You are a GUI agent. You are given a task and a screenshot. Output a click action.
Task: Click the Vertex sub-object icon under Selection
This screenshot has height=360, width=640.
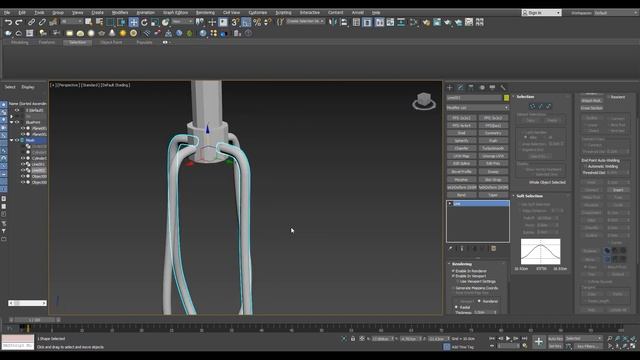click(x=532, y=106)
